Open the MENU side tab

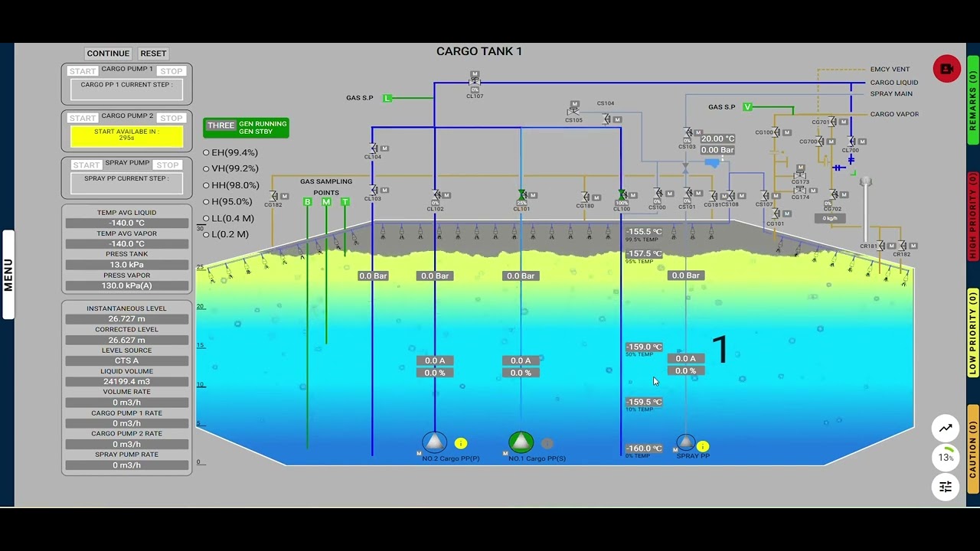8,275
